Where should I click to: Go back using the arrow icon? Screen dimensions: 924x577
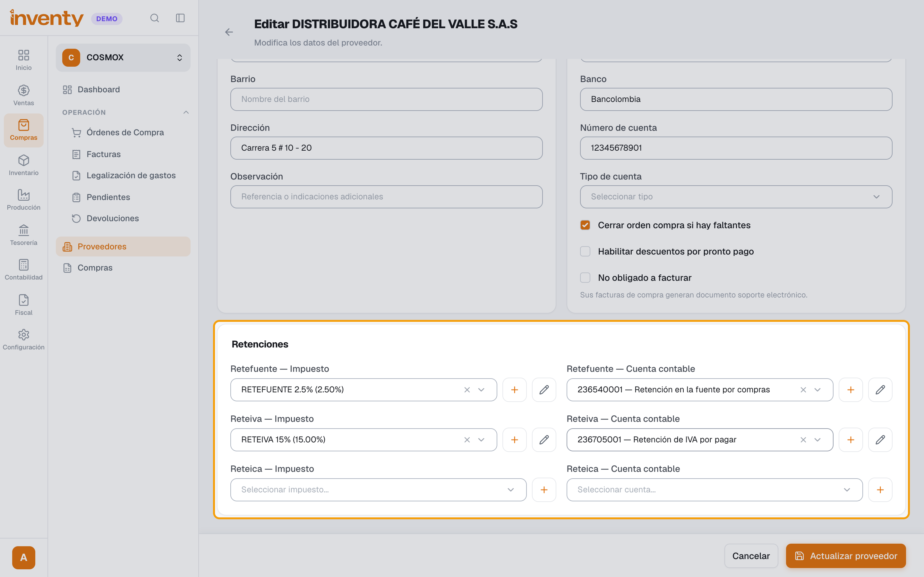click(229, 32)
